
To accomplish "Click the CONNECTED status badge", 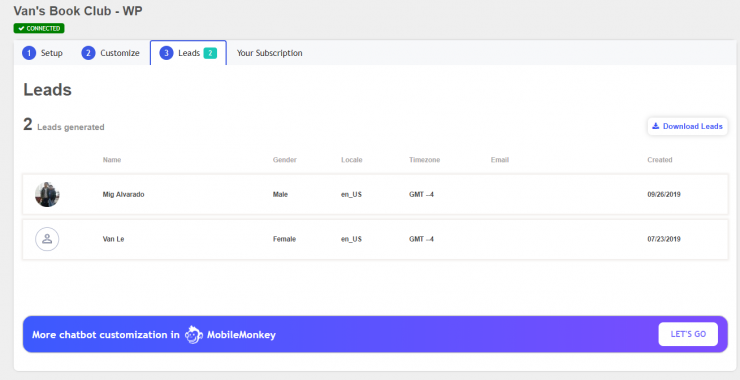I will 39,28.
